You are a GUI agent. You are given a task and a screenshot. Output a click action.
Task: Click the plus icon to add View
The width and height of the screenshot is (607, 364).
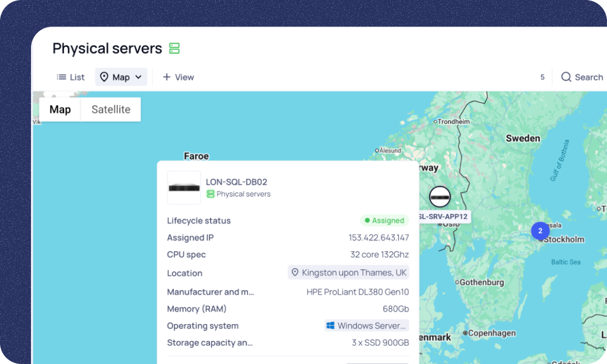(x=167, y=77)
